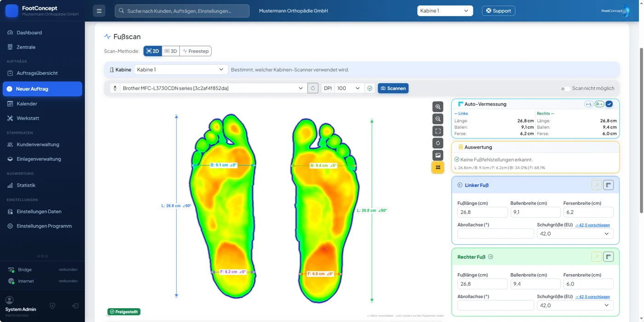The image size is (644, 322).
Task: Toggle the blue checkmark in Auto-Vermessung
Action: (x=609, y=104)
